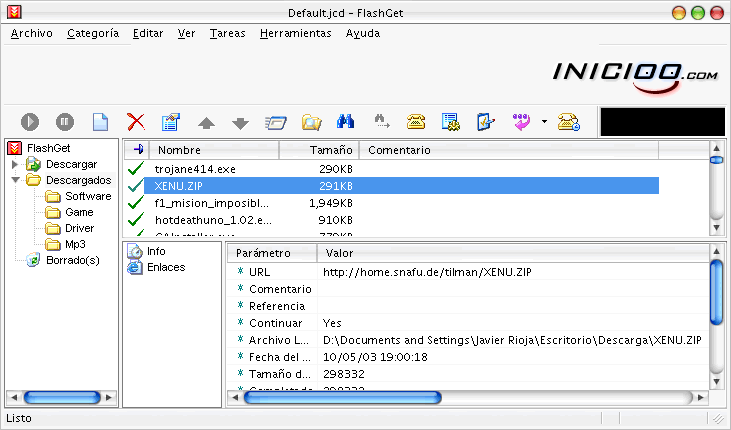The width and height of the screenshot is (731, 430).
Task: Open the Herramientas menu
Action: [296, 34]
